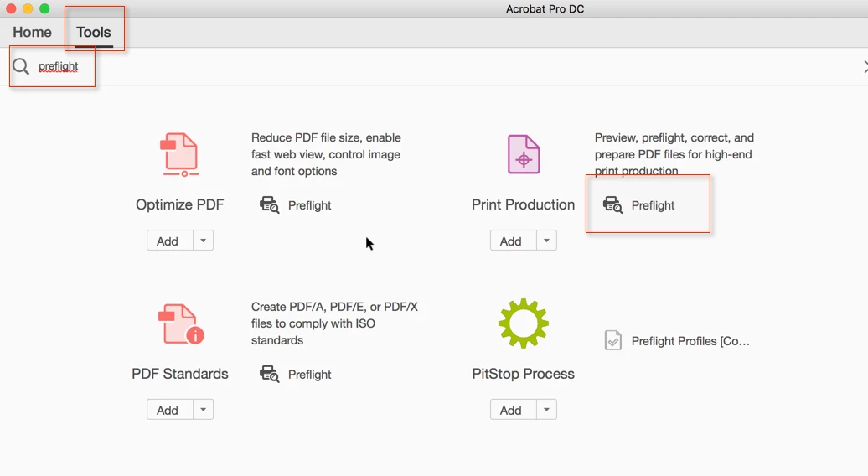Screen dimensions: 868x476
Task: Open the PDF Standards tool icon
Action: coord(180,323)
